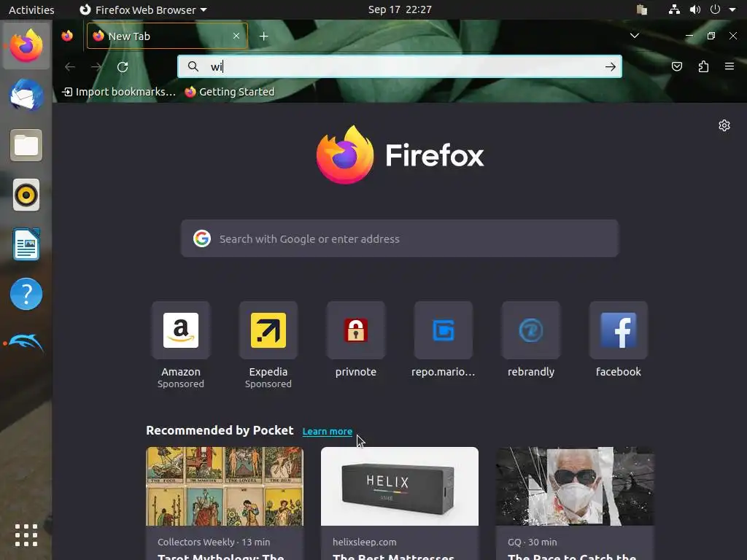The height and width of the screenshot is (560, 747).
Task: Open the Extensions puzzle icon
Action: 703,66
